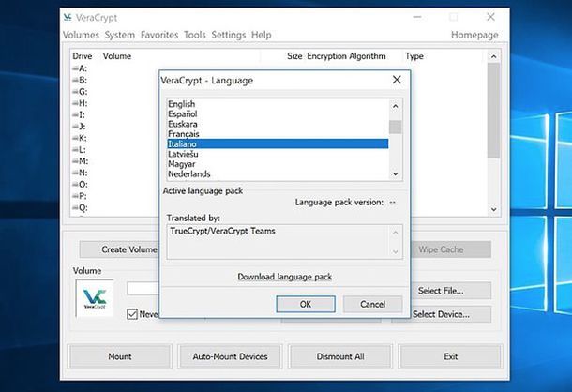The width and height of the screenshot is (572, 392).
Task: Select drive O: in the drive list
Action: pos(80,185)
